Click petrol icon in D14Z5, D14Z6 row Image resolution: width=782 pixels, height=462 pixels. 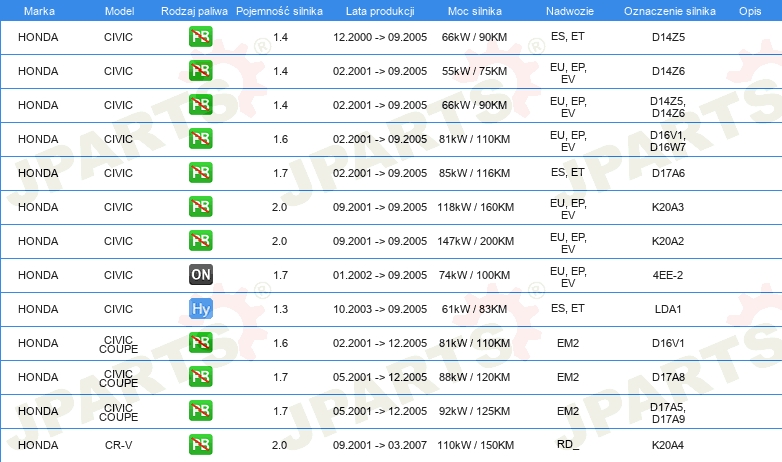[x=200, y=104]
